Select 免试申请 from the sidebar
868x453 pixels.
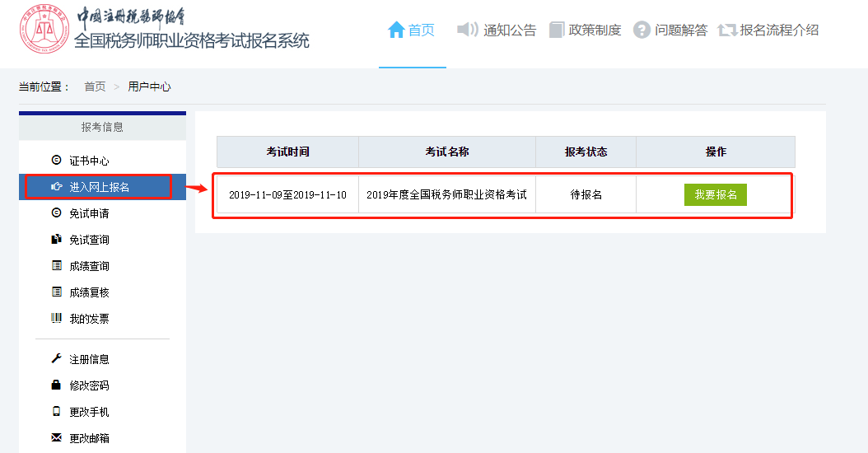[x=89, y=213]
